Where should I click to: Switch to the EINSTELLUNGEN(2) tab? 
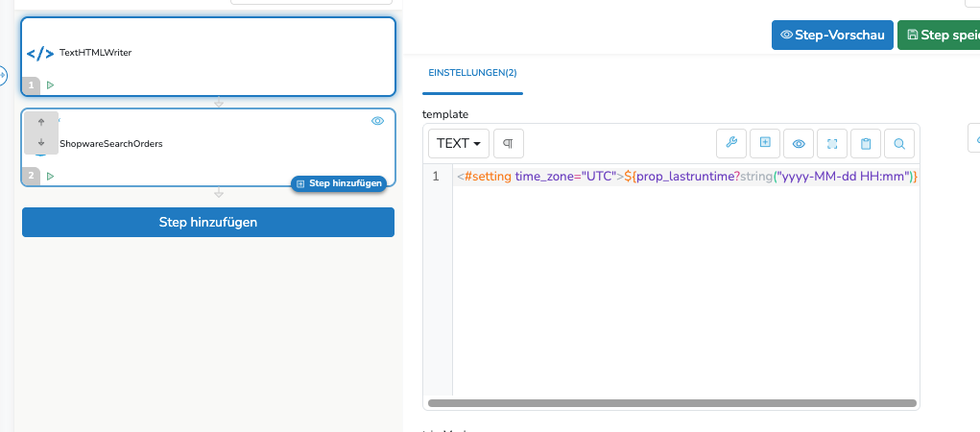472,73
